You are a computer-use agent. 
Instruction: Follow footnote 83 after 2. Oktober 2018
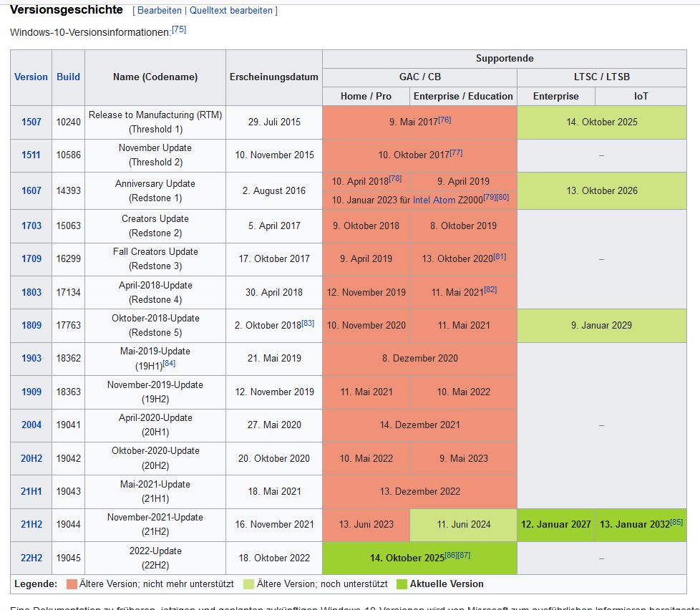(x=308, y=323)
